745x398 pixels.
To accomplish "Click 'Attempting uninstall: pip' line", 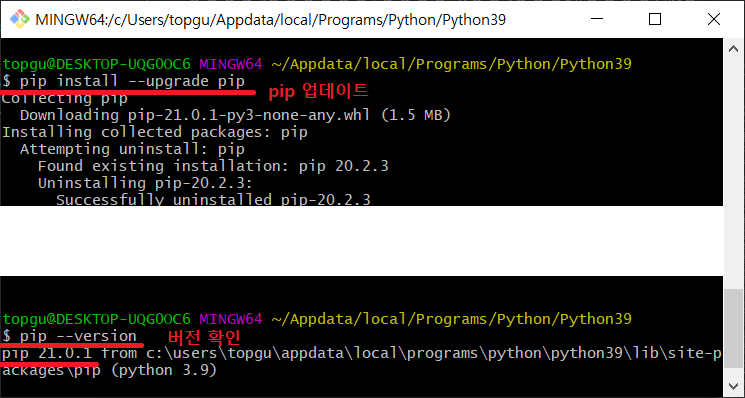I will [133, 149].
